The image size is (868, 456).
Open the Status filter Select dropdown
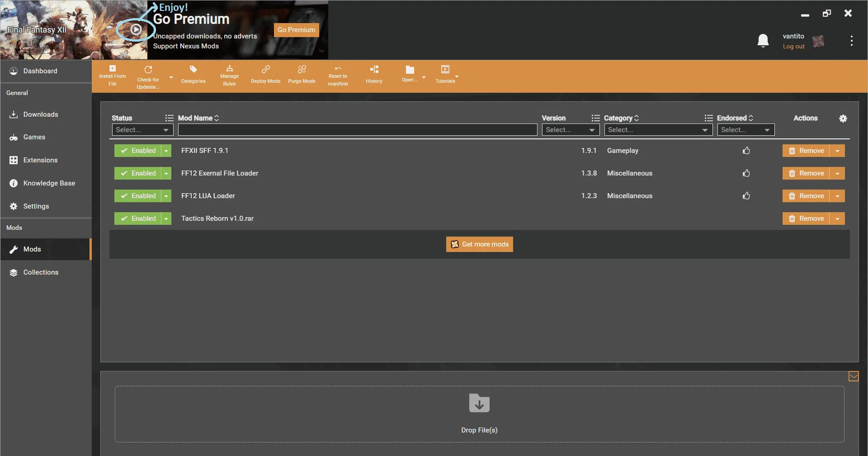142,130
